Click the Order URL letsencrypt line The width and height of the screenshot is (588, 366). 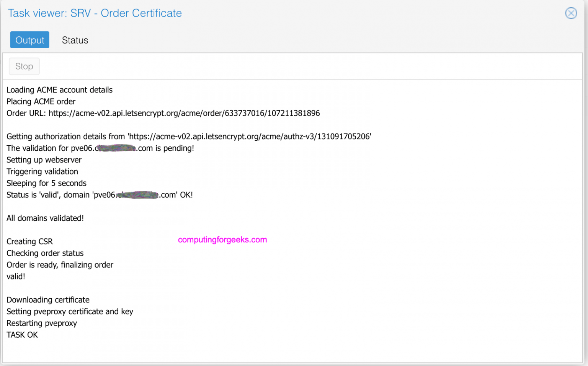pos(163,113)
